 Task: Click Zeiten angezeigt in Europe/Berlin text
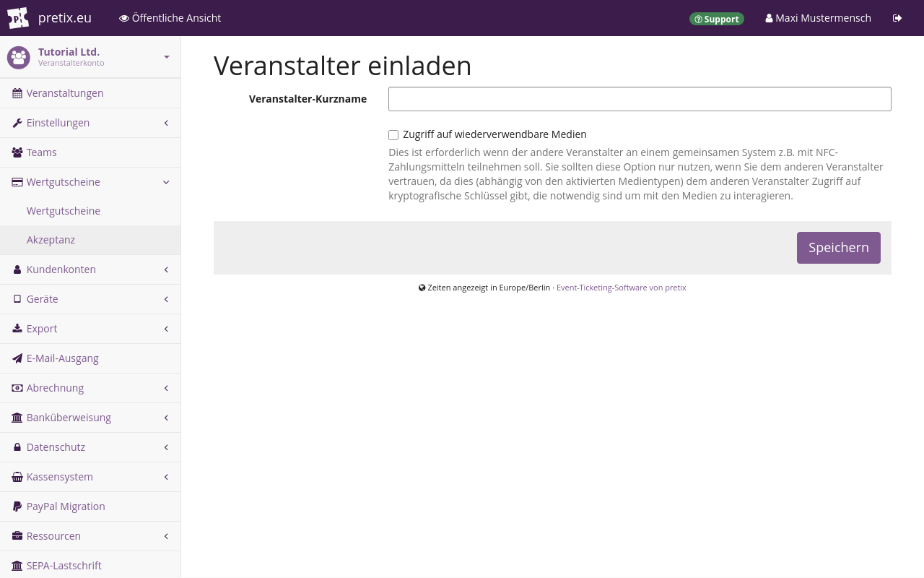(x=489, y=288)
